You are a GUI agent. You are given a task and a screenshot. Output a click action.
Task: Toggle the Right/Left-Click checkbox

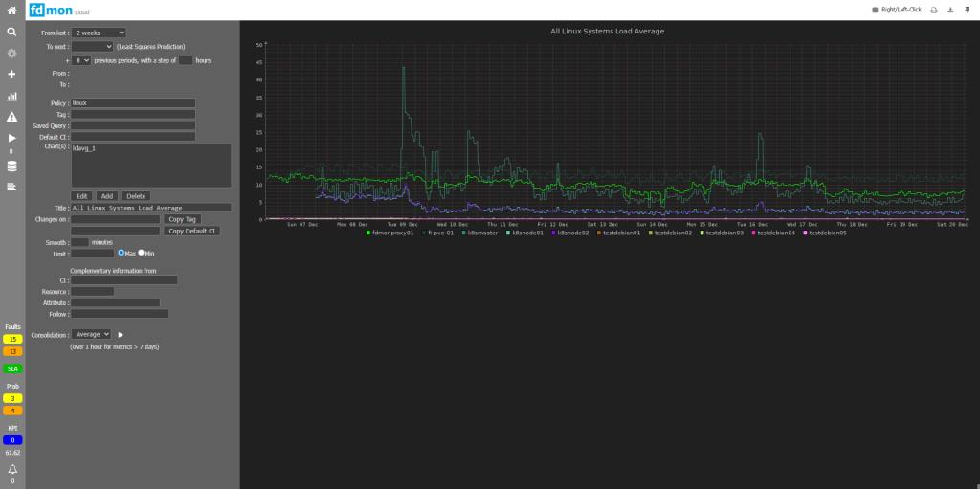point(875,10)
